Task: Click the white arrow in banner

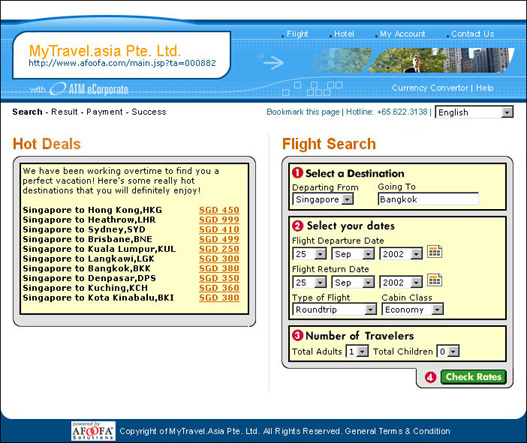Action: (273, 62)
